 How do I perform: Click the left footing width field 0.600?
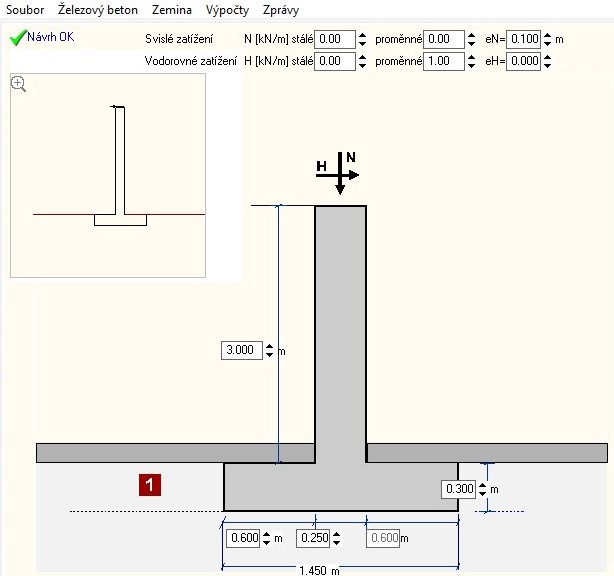pyautogui.click(x=243, y=538)
